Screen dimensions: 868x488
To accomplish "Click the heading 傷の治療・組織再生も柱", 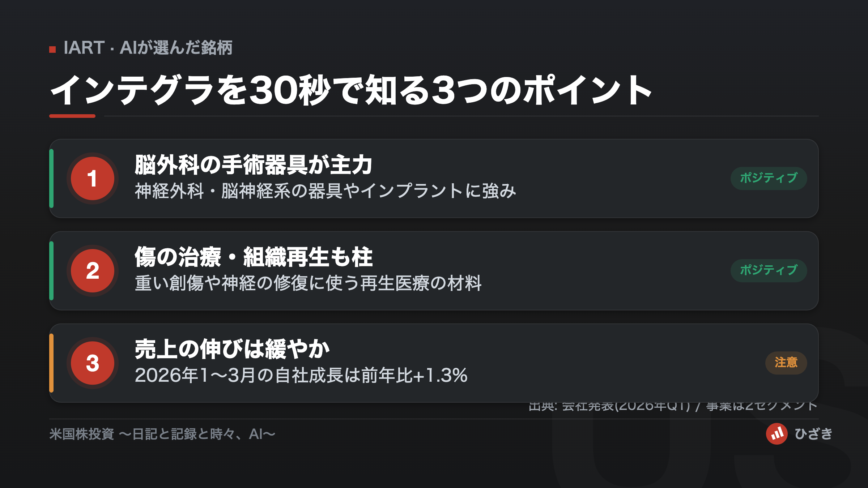I will click(254, 257).
